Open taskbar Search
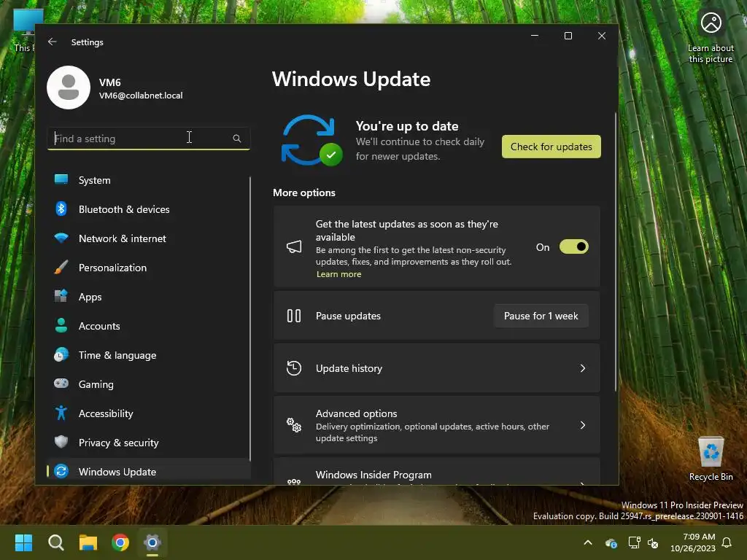This screenshot has width=747, height=560. pyautogui.click(x=55, y=542)
